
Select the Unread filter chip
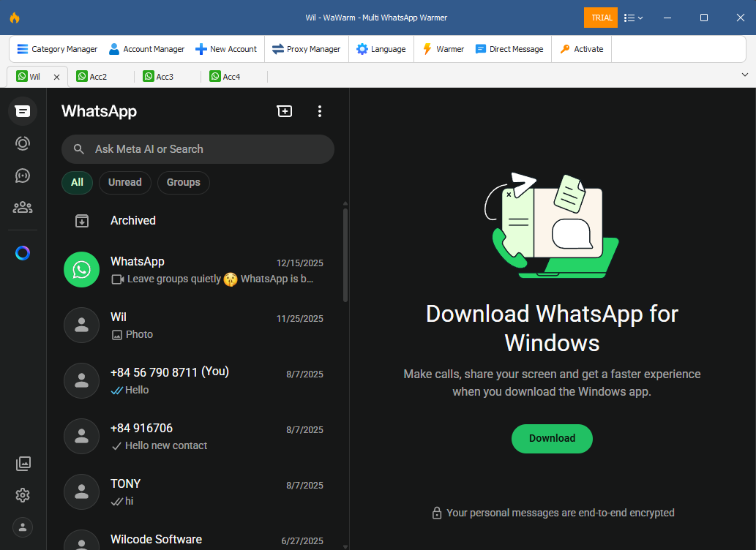click(125, 183)
